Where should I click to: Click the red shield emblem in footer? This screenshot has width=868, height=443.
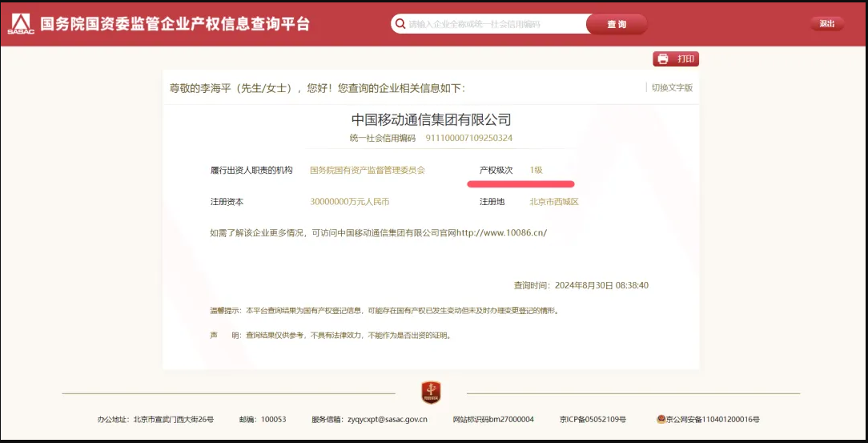pyautogui.click(x=431, y=392)
